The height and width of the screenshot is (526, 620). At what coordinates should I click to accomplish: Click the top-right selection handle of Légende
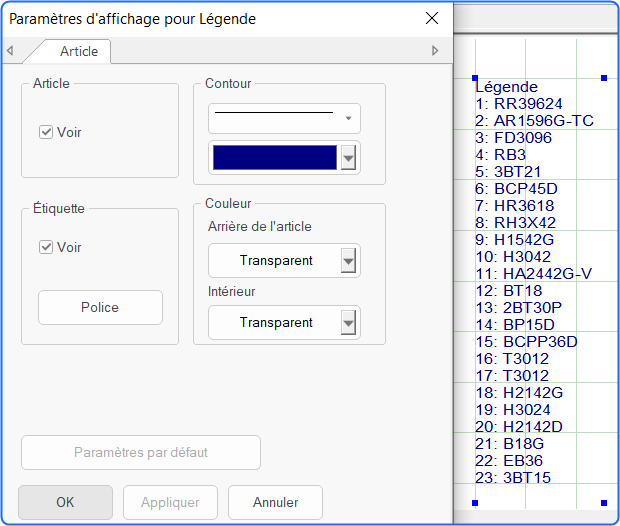[604, 78]
